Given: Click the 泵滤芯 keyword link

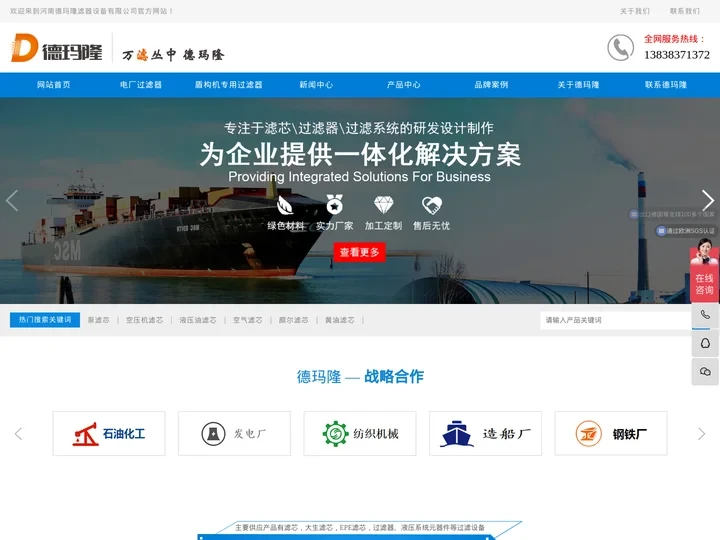Looking at the screenshot, I should (x=98, y=320).
